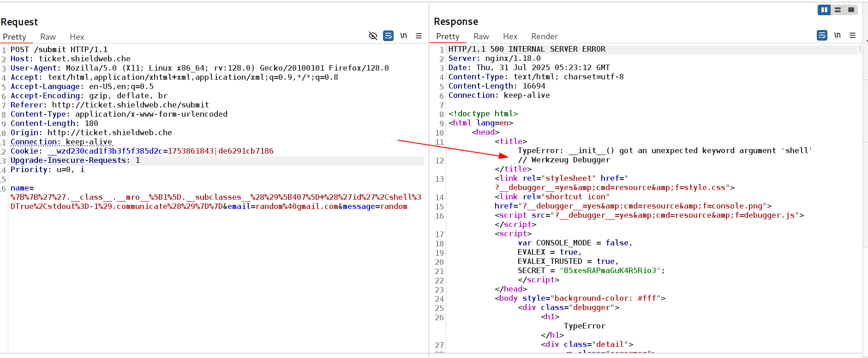Click the Accept-Language header line
868x358 pixels.
tap(82, 87)
